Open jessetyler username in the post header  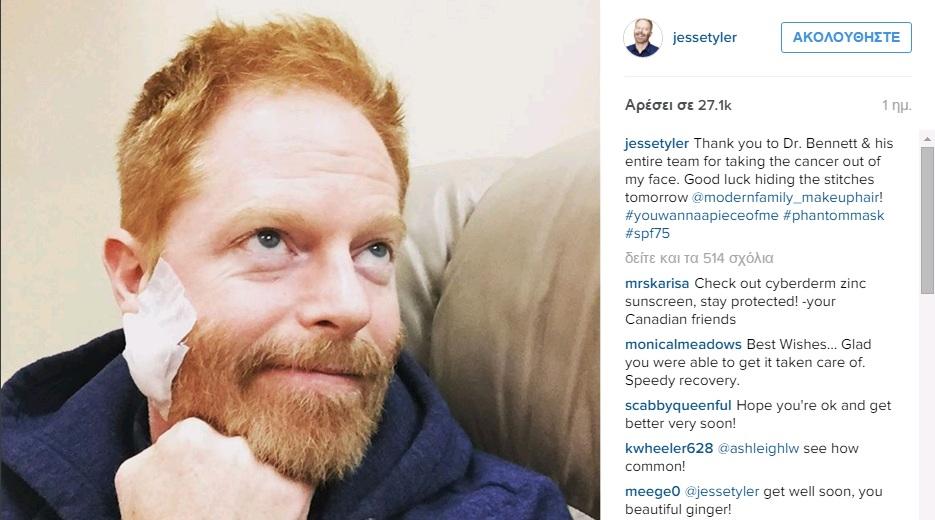(x=704, y=37)
